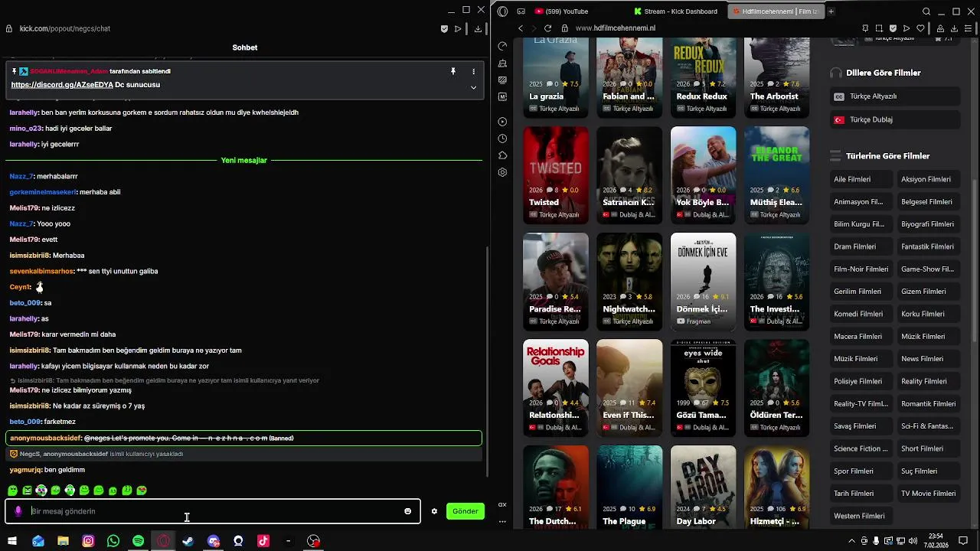Open Korku Filmleri genre
The height and width of the screenshot is (551, 980).
point(927,314)
